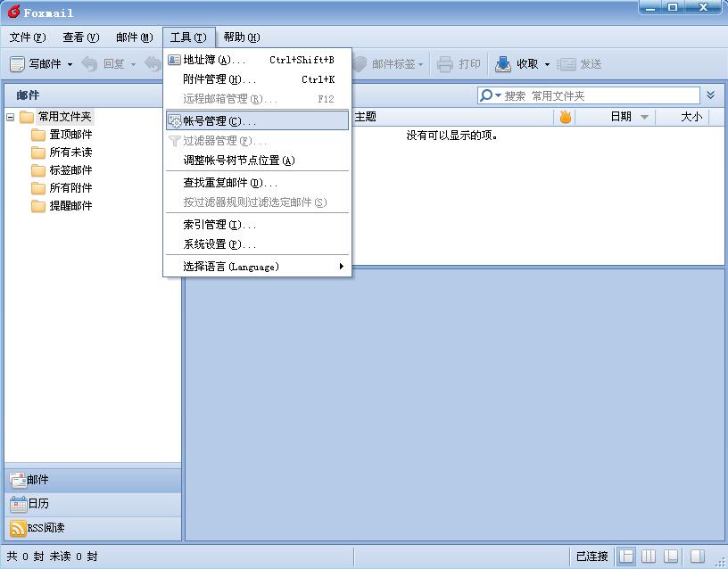
Task: Open the 帮助(H) menu
Action: click(x=242, y=37)
